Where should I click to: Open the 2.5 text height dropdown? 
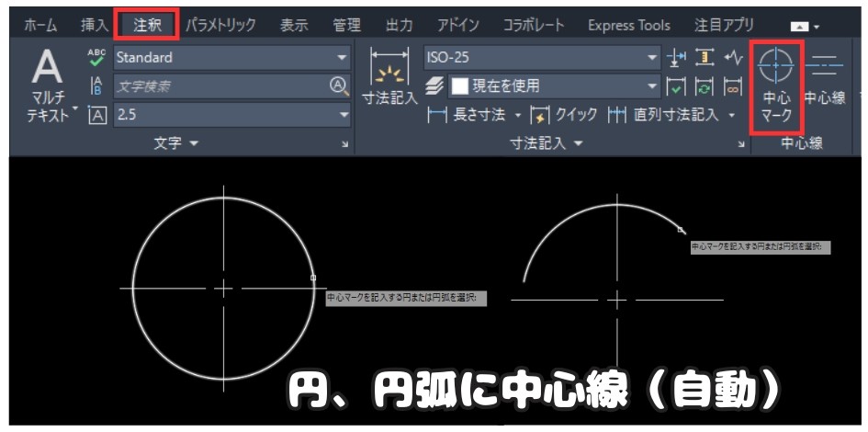pos(232,115)
